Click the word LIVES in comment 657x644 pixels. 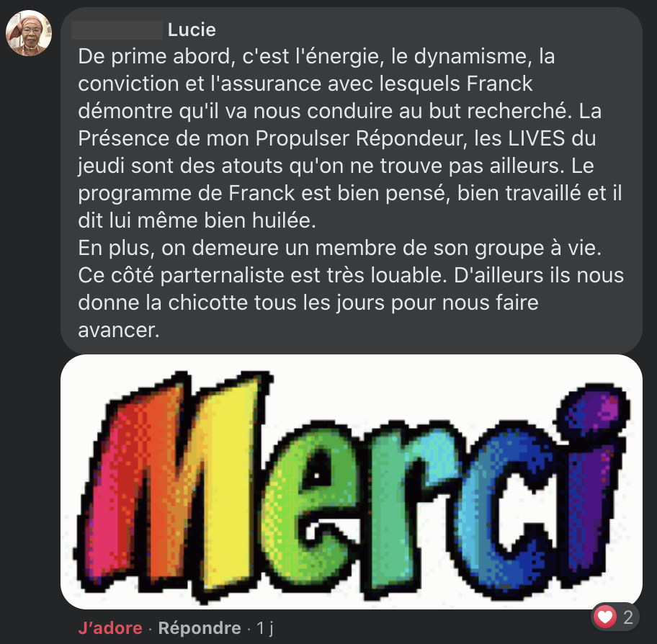(x=537, y=138)
